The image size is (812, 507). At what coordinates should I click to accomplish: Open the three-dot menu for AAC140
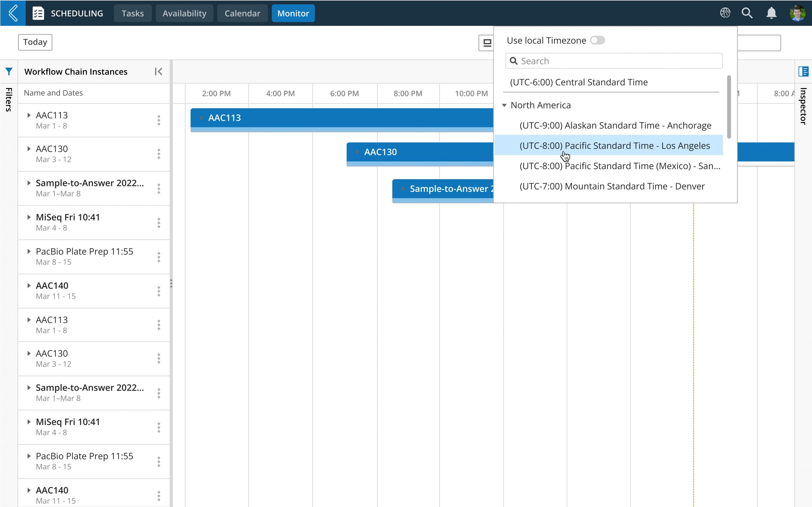coord(159,291)
